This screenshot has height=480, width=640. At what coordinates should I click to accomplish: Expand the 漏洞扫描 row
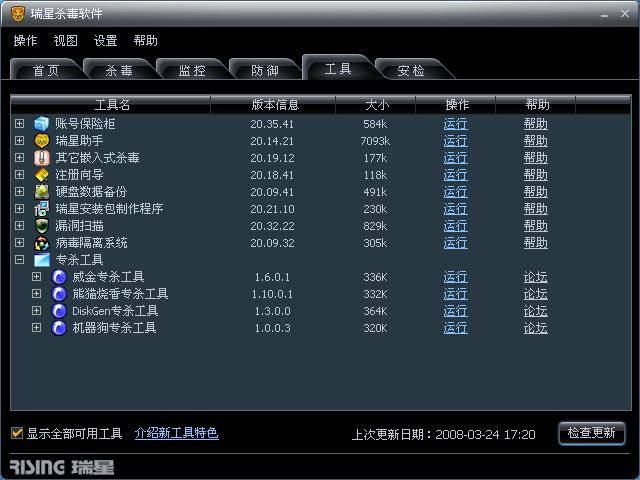click(x=19, y=225)
